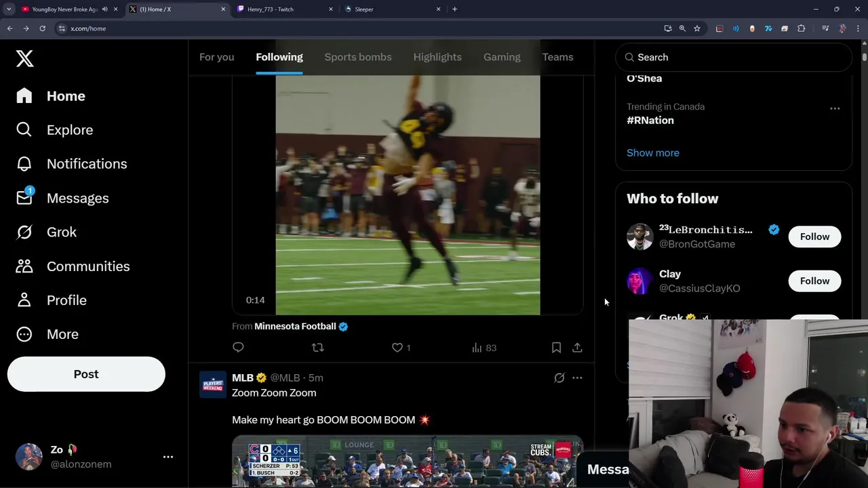The width and height of the screenshot is (868, 488).
Task: Open the tab search dropdown arrow
Action: 9,9
